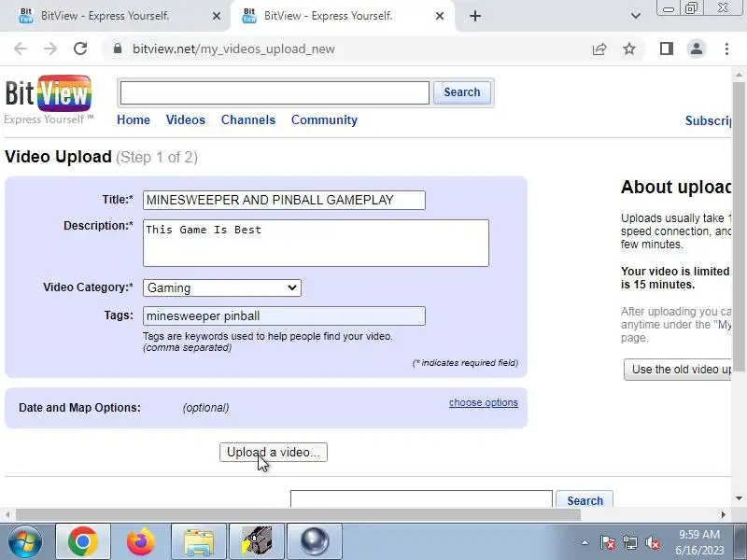The width and height of the screenshot is (747, 560).
Task: Open File Explorer from taskbar
Action: (x=199, y=541)
